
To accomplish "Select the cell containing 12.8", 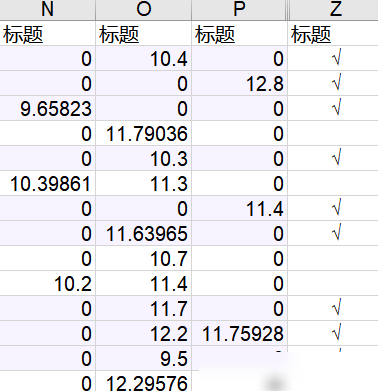I will (239, 83).
